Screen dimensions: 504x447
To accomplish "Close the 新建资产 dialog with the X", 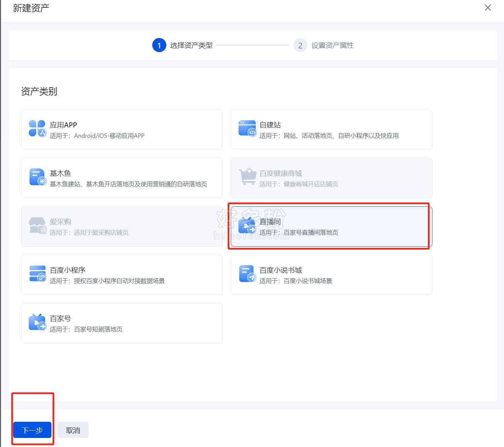I will pyautogui.click(x=488, y=8).
